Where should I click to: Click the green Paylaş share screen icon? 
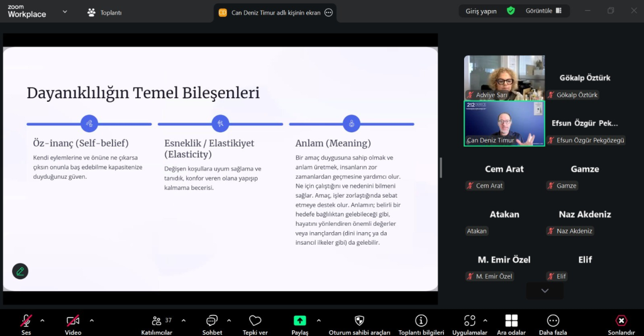pyautogui.click(x=300, y=321)
